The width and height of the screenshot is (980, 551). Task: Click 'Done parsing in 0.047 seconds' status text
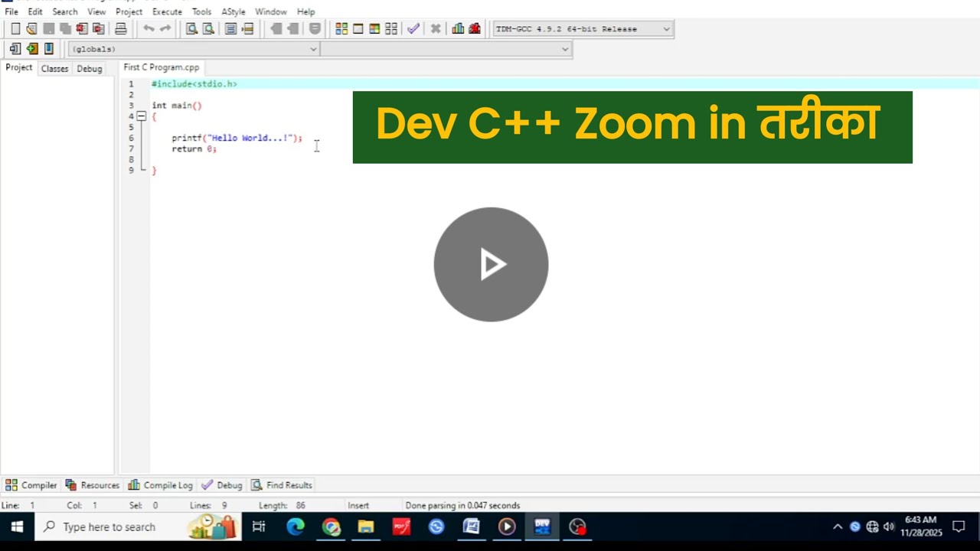[462, 506]
